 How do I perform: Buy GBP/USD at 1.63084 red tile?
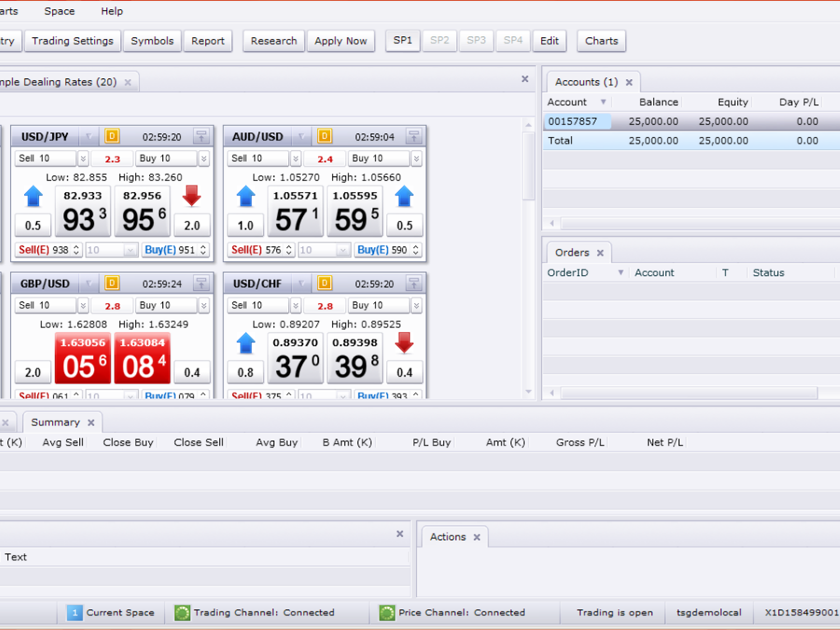coord(143,357)
